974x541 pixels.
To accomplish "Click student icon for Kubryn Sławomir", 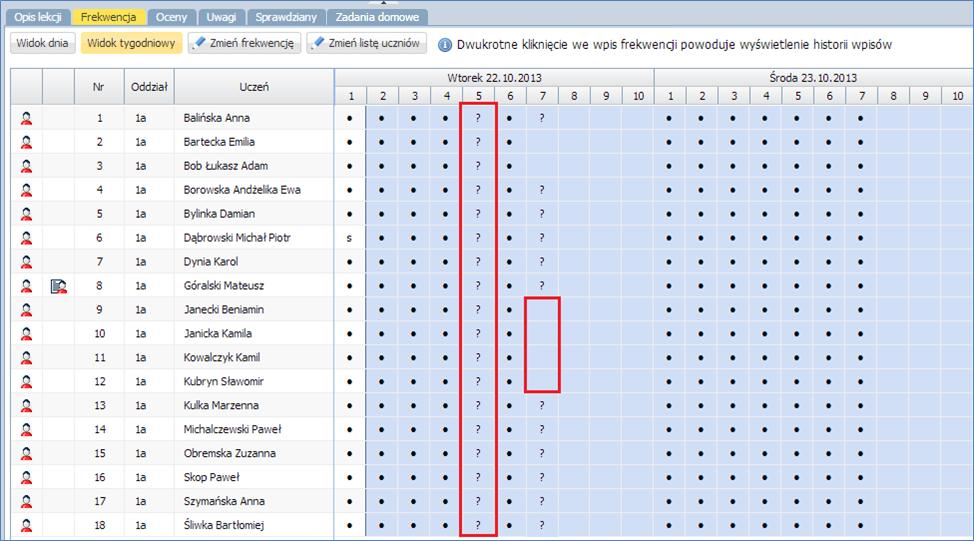I will pyautogui.click(x=26, y=382).
